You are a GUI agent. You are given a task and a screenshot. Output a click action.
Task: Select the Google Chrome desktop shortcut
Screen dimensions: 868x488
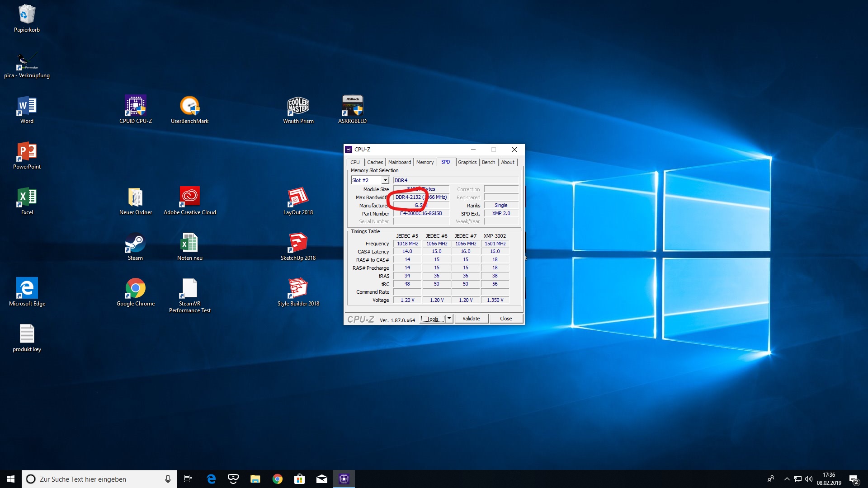(135, 292)
